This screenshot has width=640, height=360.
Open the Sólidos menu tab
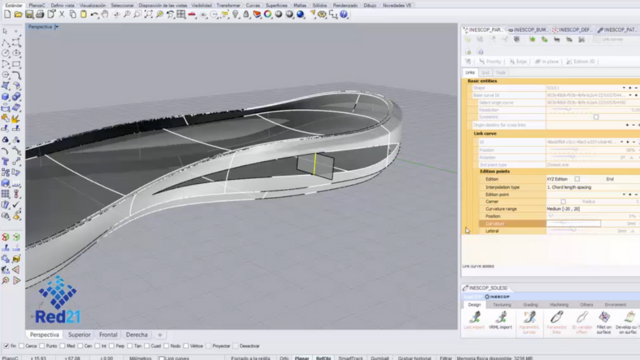(319, 5)
